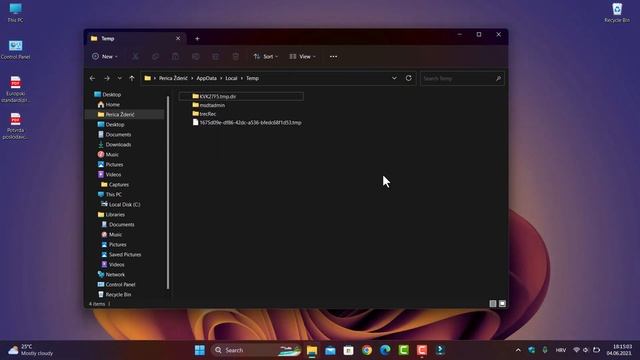The width and height of the screenshot is (640, 360).
Task: Click the Delete trash icon in toolbar
Action: tap(236, 56)
